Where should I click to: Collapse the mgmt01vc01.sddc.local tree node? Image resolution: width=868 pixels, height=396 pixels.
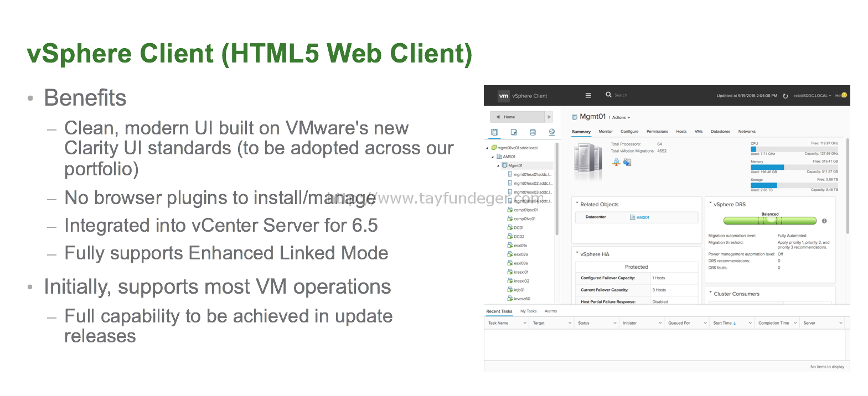point(487,148)
